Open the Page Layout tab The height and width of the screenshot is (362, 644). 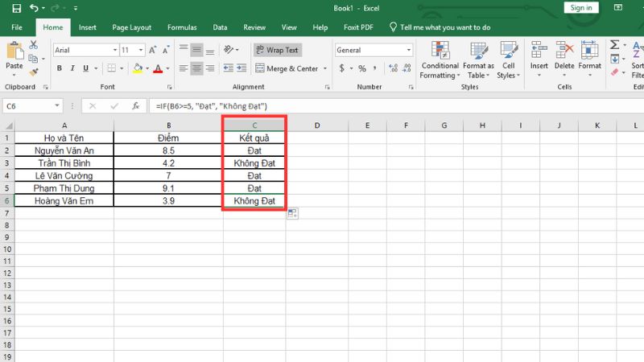[132, 27]
